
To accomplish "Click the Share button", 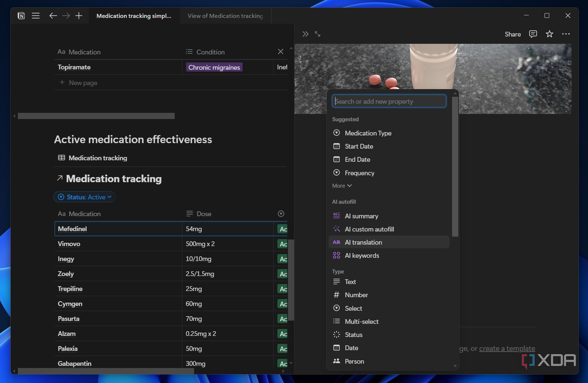I will 513,34.
